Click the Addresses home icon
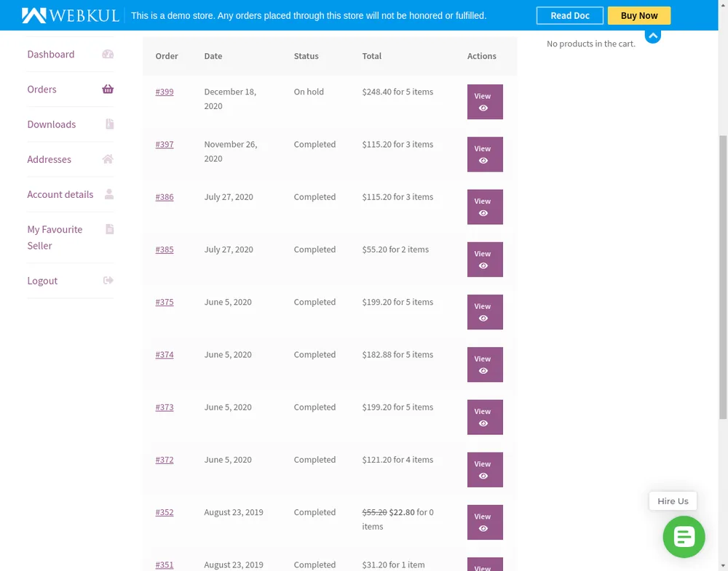This screenshot has width=728, height=571. (x=108, y=159)
